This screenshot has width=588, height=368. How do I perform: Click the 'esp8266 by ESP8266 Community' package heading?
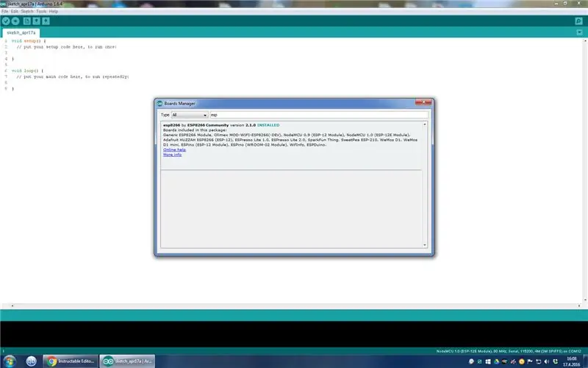[x=196, y=125]
